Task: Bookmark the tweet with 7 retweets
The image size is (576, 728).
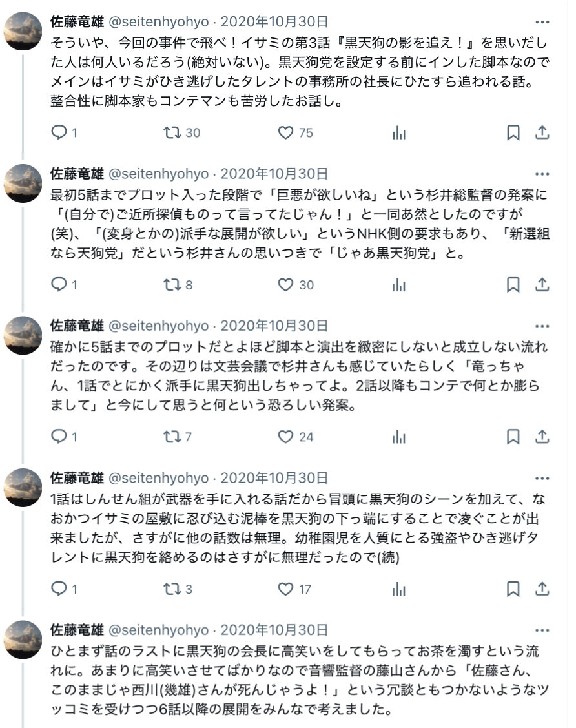Action: coord(513,437)
